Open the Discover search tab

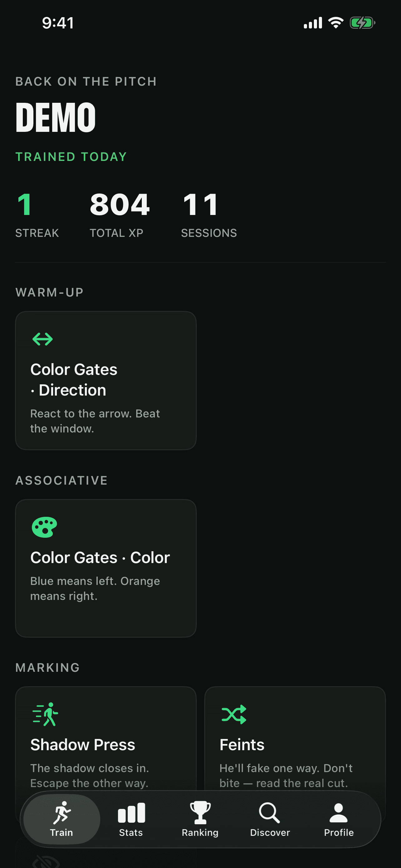point(270,819)
